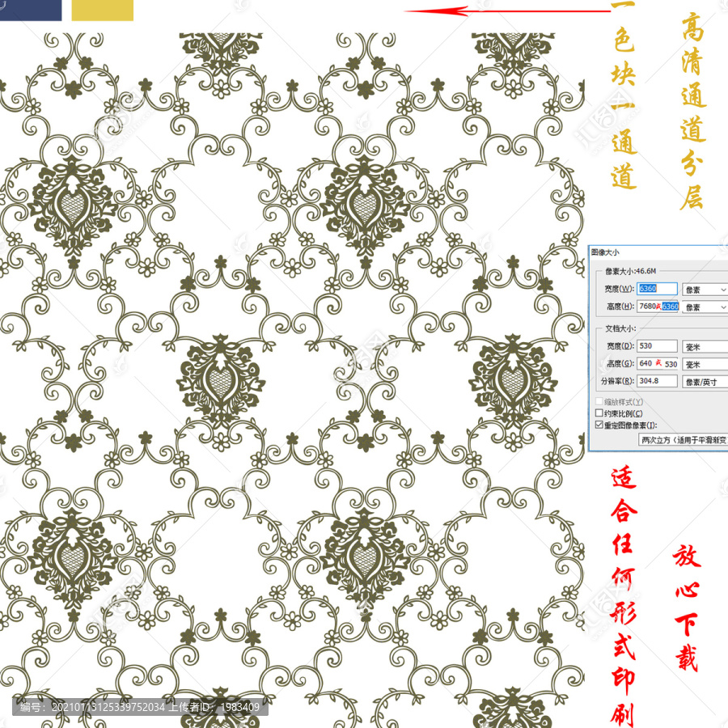Open the 像素 unit dropdown for 高度(H)
Image resolution: width=728 pixels, height=728 pixels.
[x=705, y=307]
